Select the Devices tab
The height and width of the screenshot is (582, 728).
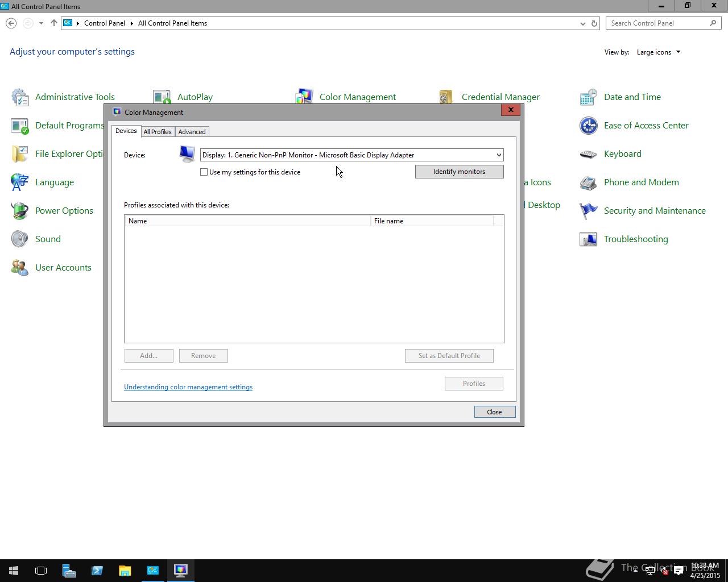pyautogui.click(x=126, y=131)
